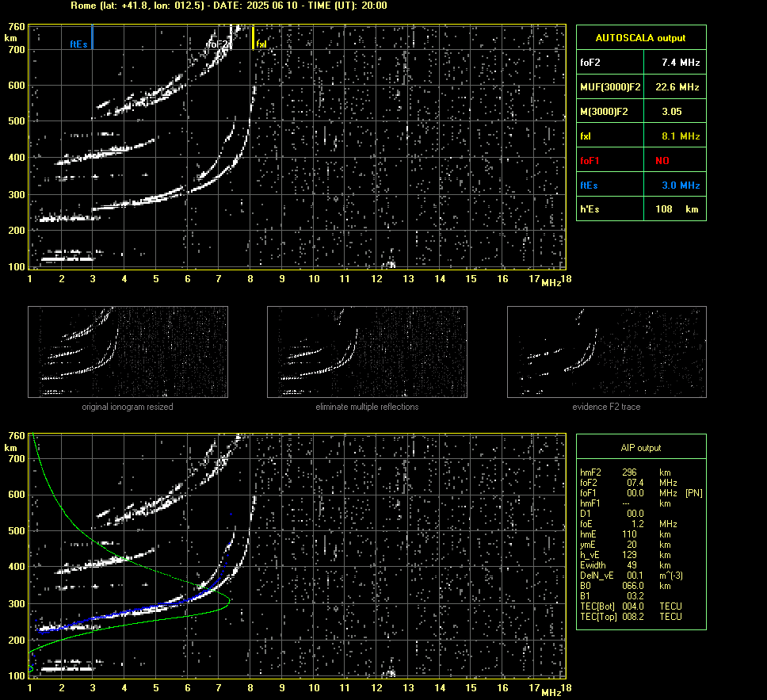Select the AIP foF1 00.0 MHz [PN] row
This screenshot has width=767, height=700.
[641, 493]
